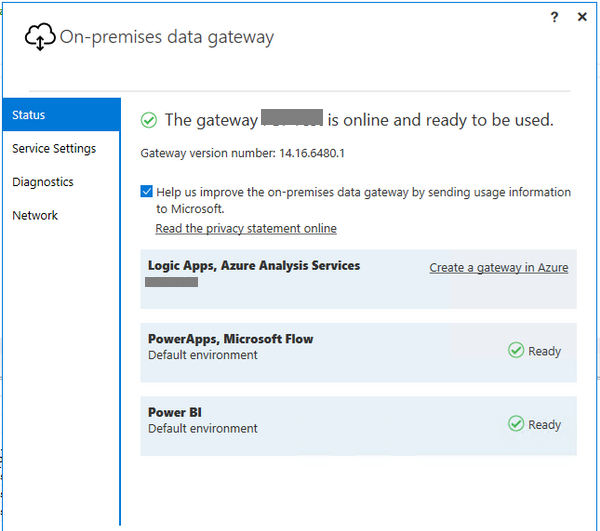Switch to the Diagnostics tab
Image resolution: width=600 pixels, height=531 pixels.
tap(43, 182)
